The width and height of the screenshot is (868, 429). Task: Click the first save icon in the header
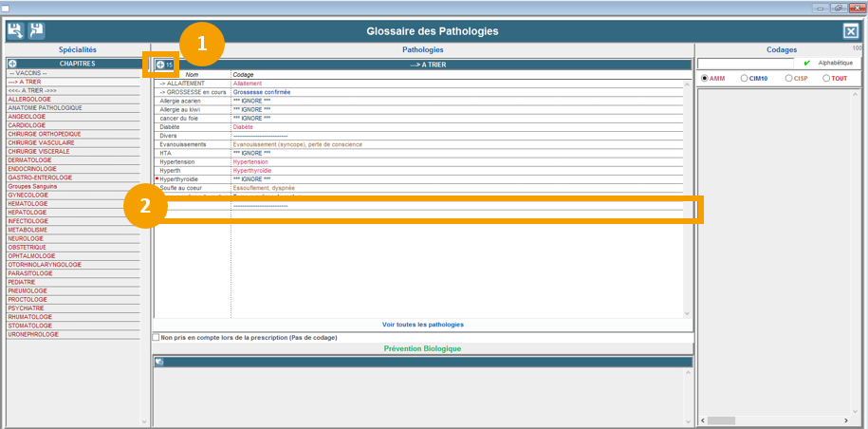coord(15,31)
